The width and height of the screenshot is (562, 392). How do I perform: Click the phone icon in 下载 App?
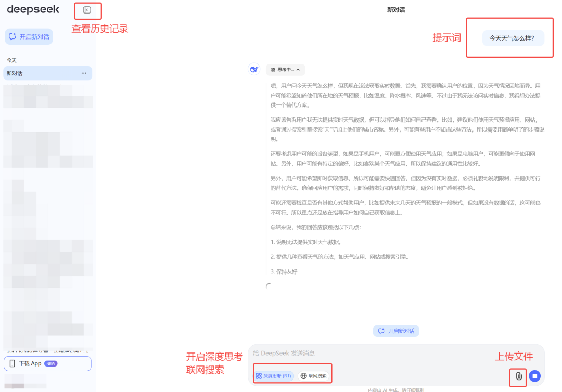(12, 364)
